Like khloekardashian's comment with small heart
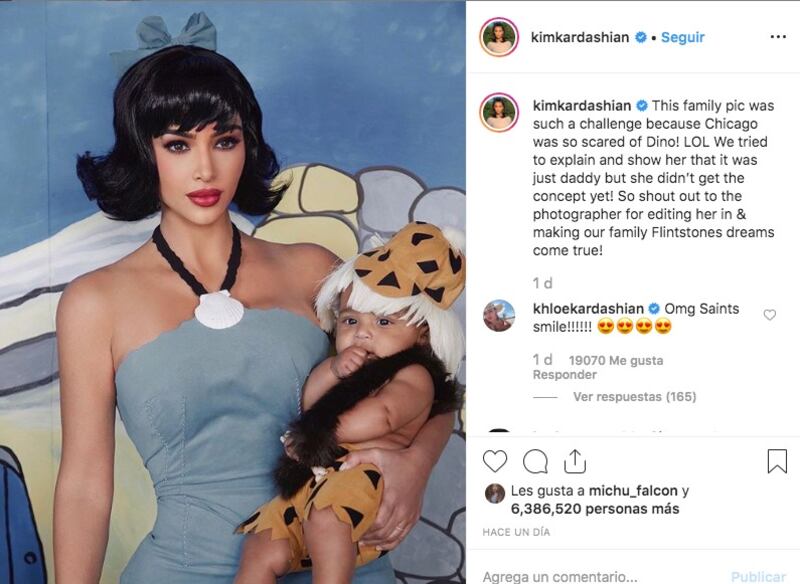This screenshot has height=584, width=800. point(770,315)
